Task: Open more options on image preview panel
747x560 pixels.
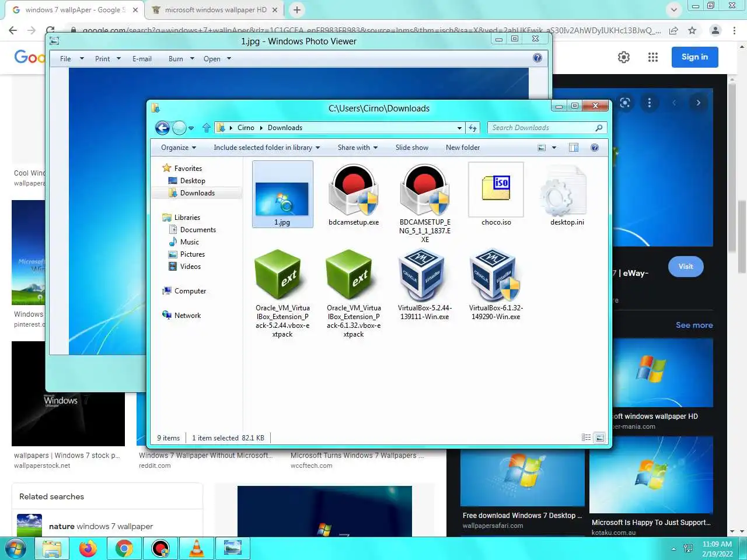Action: pyautogui.click(x=650, y=103)
